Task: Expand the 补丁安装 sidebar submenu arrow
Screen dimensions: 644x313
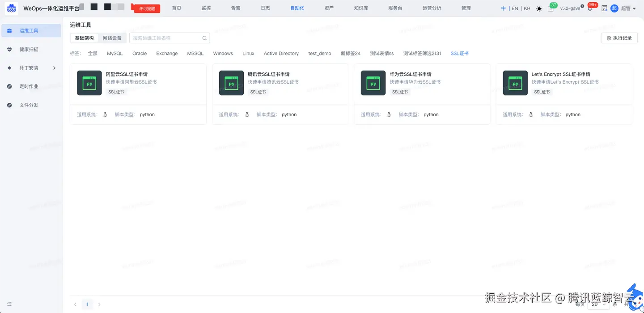Action: coord(55,68)
